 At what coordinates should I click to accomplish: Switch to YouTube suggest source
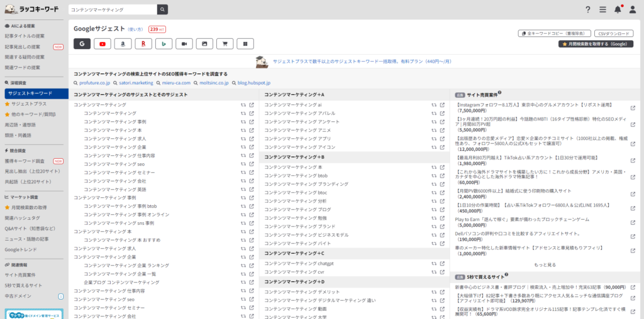coord(103,43)
